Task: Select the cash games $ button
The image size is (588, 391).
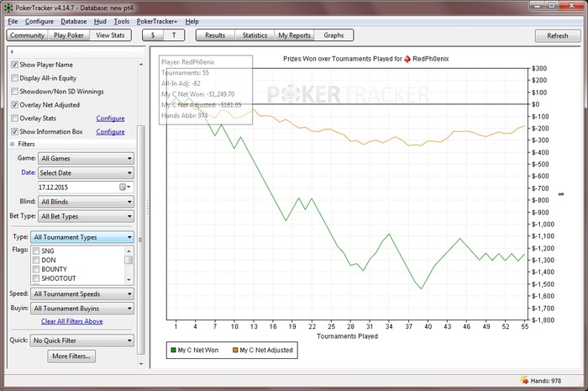Action: pyautogui.click(x=152, y=35)
